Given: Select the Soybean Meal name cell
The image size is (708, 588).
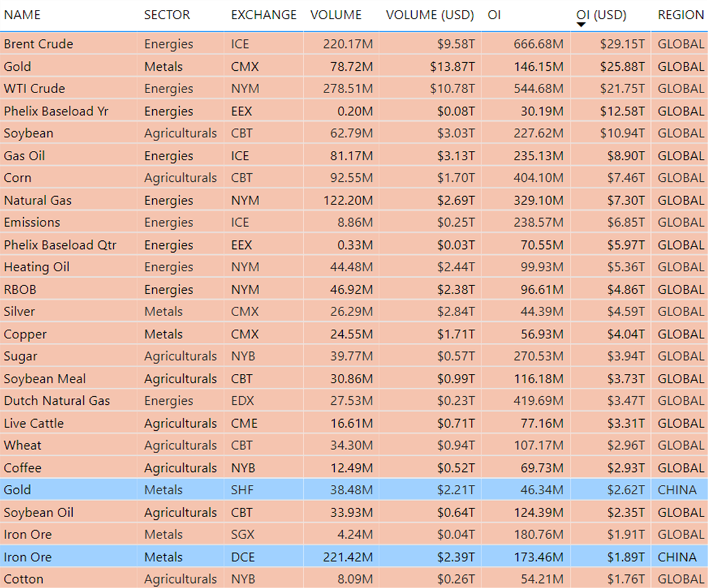Looking at the screenshot, I should click(45, 379).
